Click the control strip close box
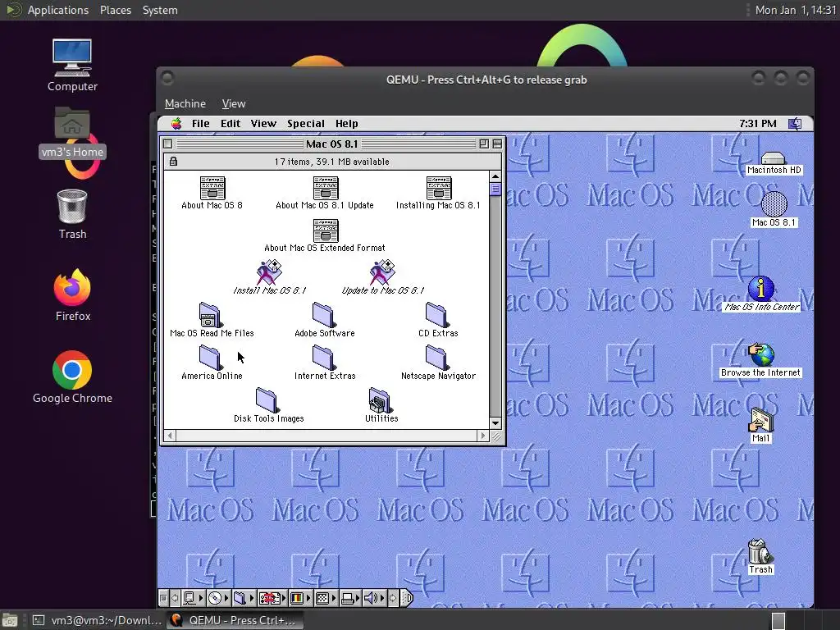The image size is (840, 630). pyautogui.click(x=163, y=598)
